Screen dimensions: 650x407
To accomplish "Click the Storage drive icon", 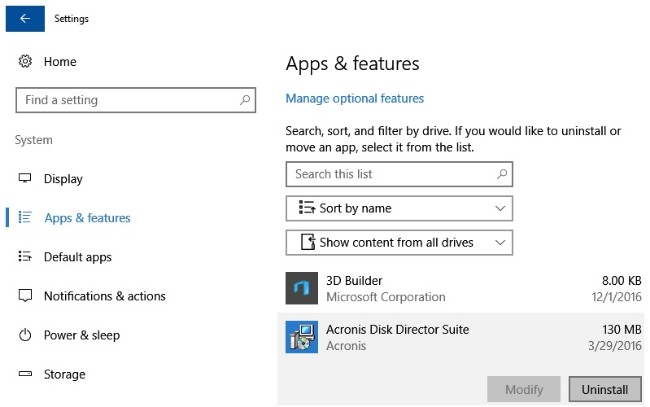I will click(25, 374).
